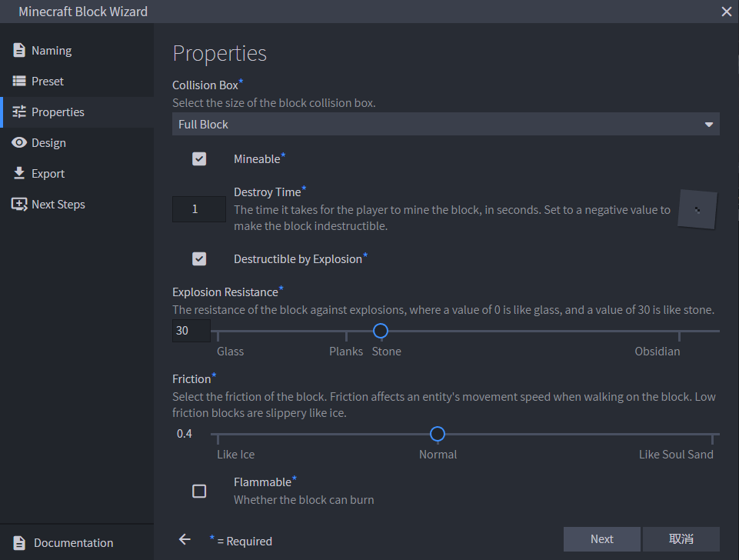The image size is (739, 560).
Task: Go to the Export step
Action: click(x=48, y=174)
